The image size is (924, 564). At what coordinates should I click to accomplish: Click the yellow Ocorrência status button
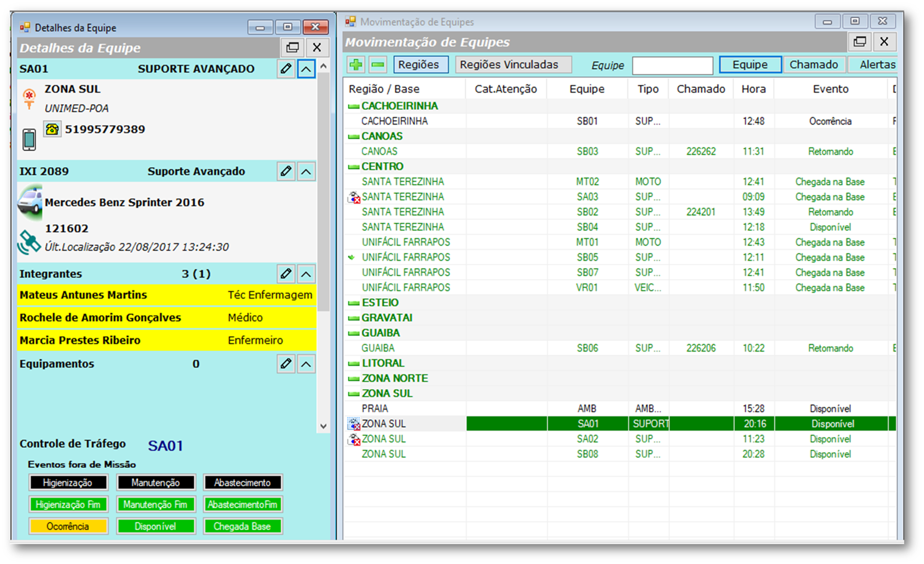coord(68,527)
